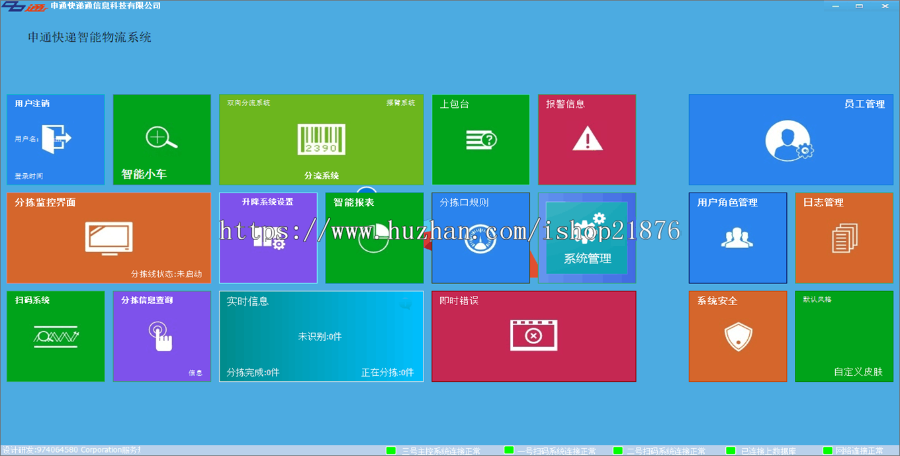Screen dimensions: 900x456
Task: Click the 已连接上数据库 green indicator
Action: point(731,451)
